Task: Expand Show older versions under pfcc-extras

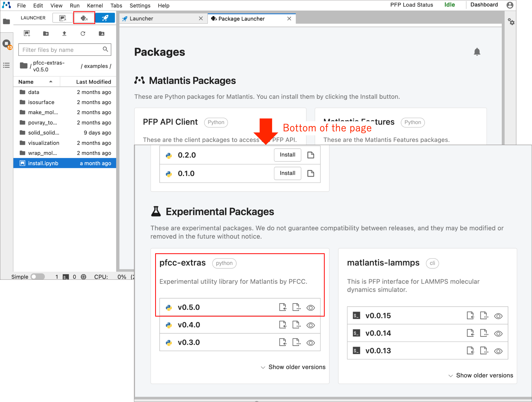Action: [293, 367]
